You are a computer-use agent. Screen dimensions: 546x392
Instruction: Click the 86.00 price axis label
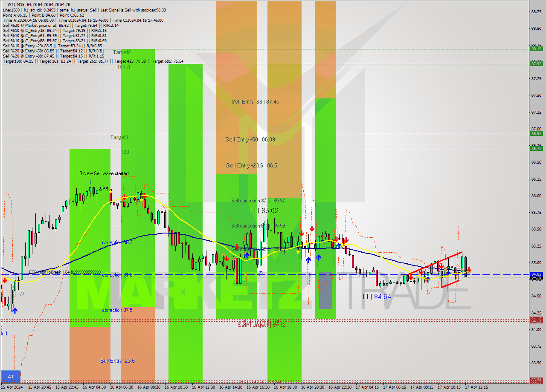[x=536, y=196]
